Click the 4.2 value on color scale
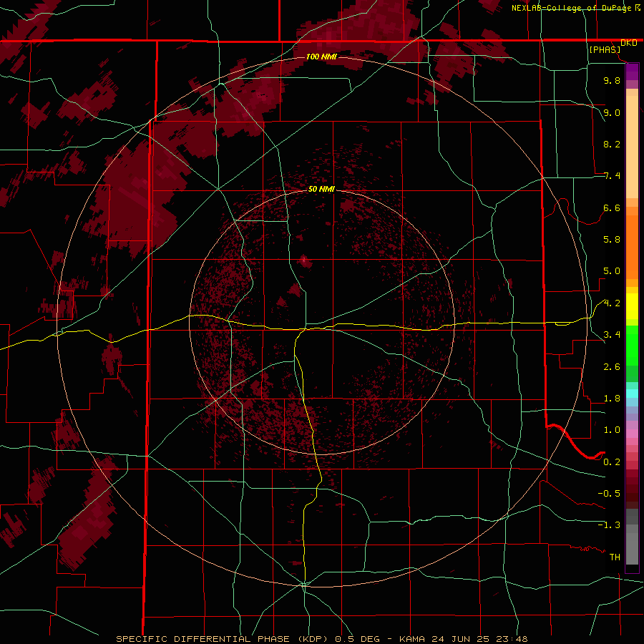Viewport: 644px width, 644px height. point(612,303)
